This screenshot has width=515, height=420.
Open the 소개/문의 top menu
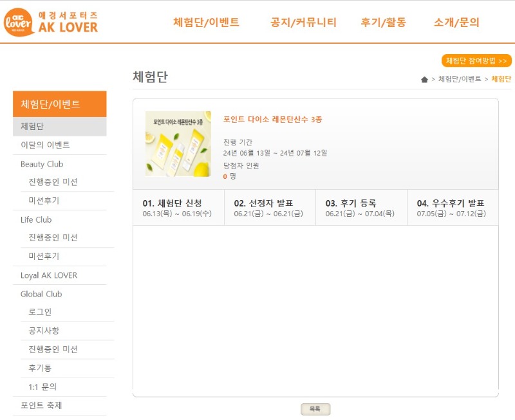[x=456, y=23]
